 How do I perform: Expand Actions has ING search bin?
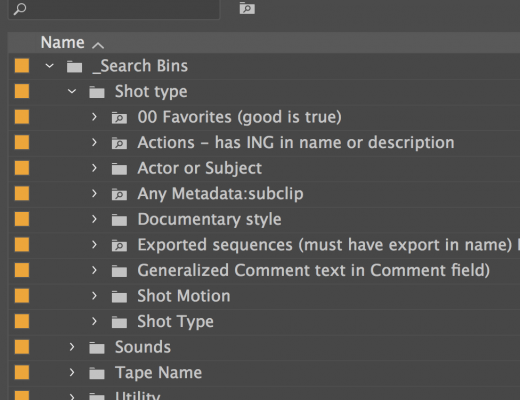[x=94, y=143]
